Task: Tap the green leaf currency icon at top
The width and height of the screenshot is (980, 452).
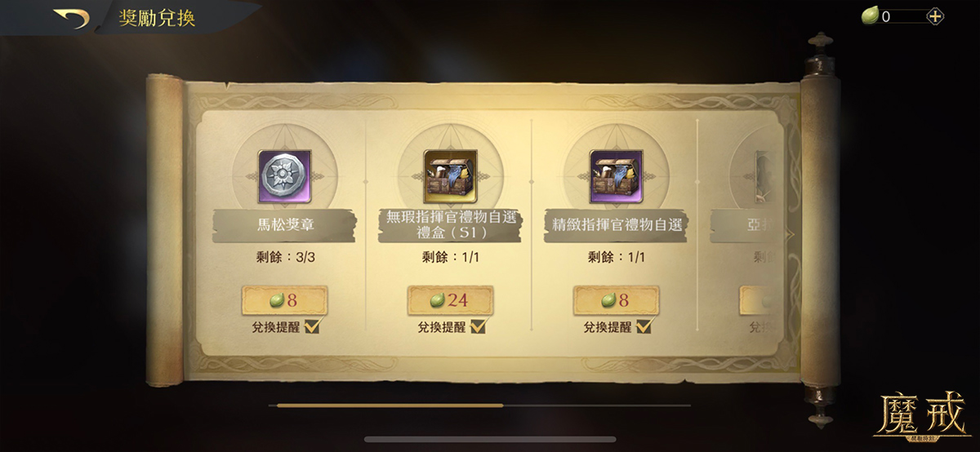Action: (870, 16)
